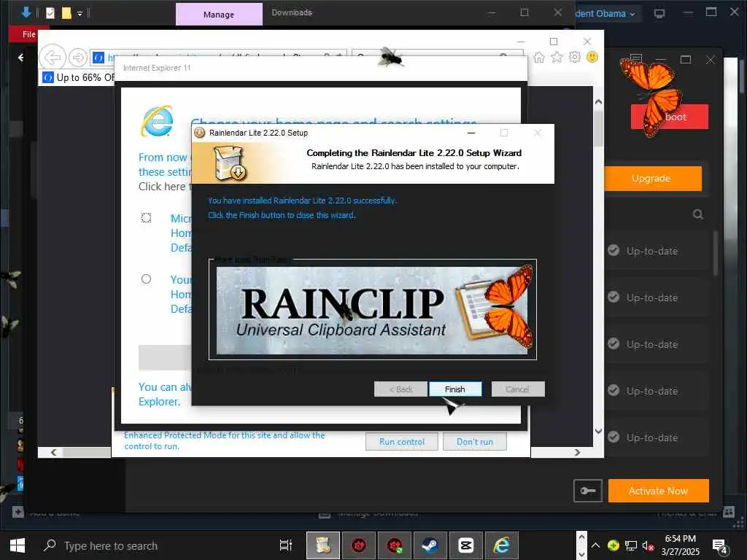Open the Steam taskbar icon
747x560 pixels.
click(x=430, y=545)
